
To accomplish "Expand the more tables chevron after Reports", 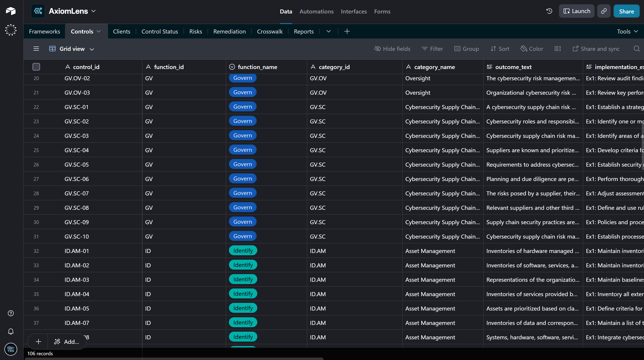I will 328,31.
